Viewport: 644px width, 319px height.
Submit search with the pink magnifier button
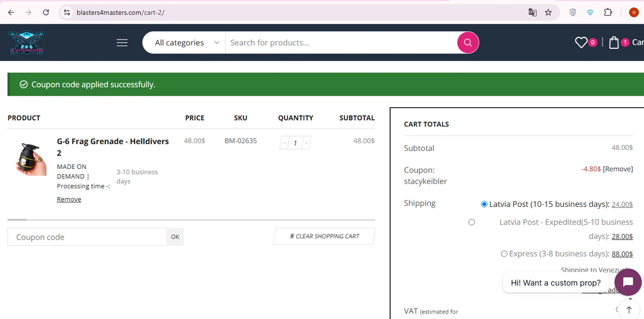tap(468, 42)
